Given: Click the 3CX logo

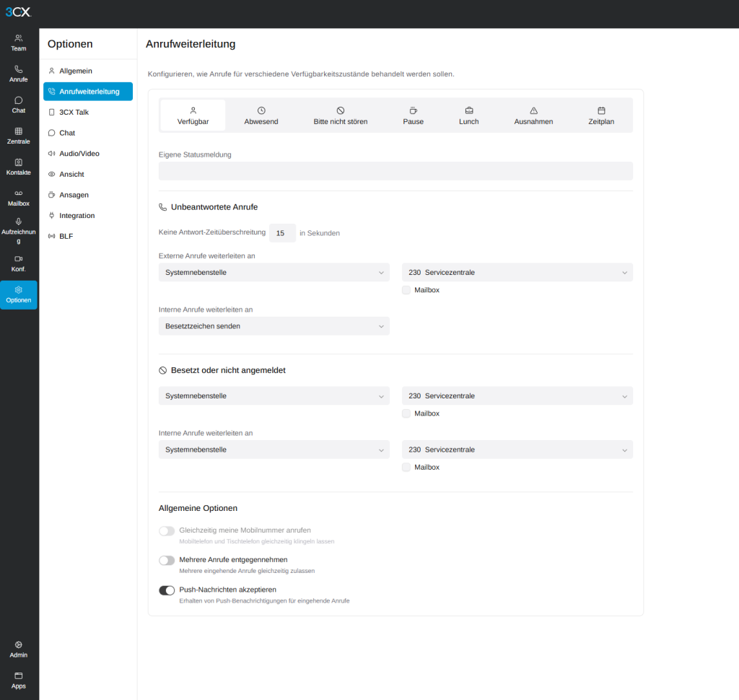Looking at the screenshot, I should pos(18,12).
